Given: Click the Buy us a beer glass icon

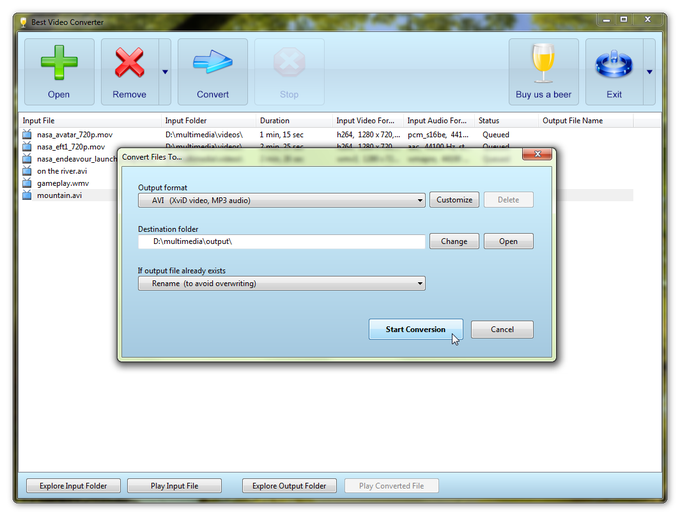Looking at the screenshot, I should pos(543,63).
